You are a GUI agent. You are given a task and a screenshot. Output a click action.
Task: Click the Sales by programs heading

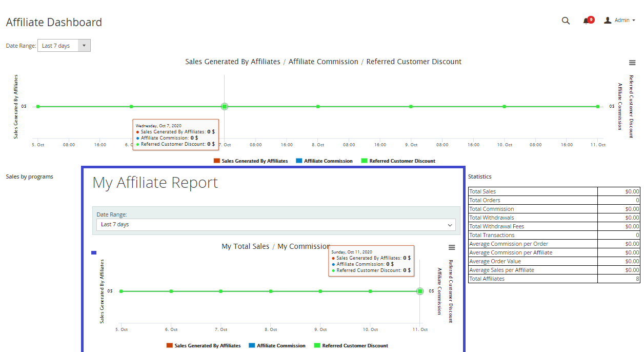[29, 177]
